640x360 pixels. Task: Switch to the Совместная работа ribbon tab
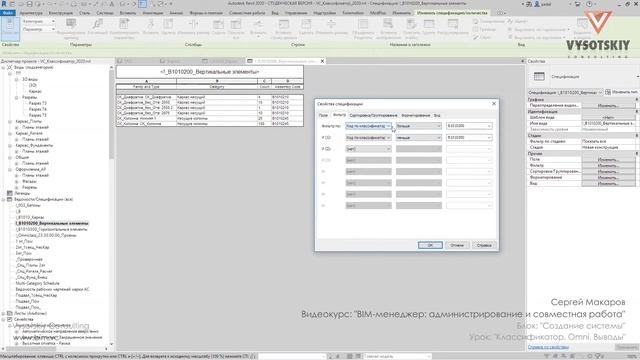click(247, 13)
